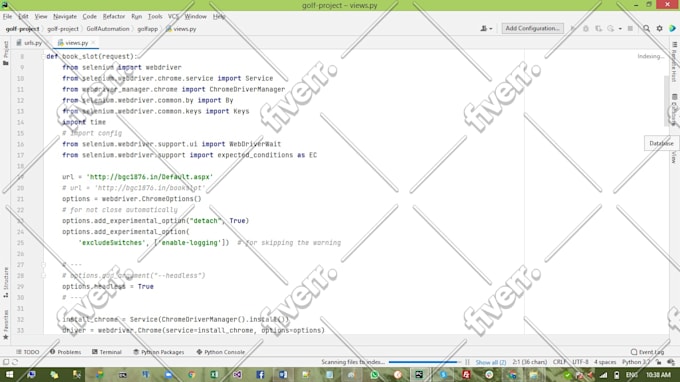Open the Project tool window from the left stripe
The height and width of the screenshot is (382, 680).
click(x=6, y=53)
